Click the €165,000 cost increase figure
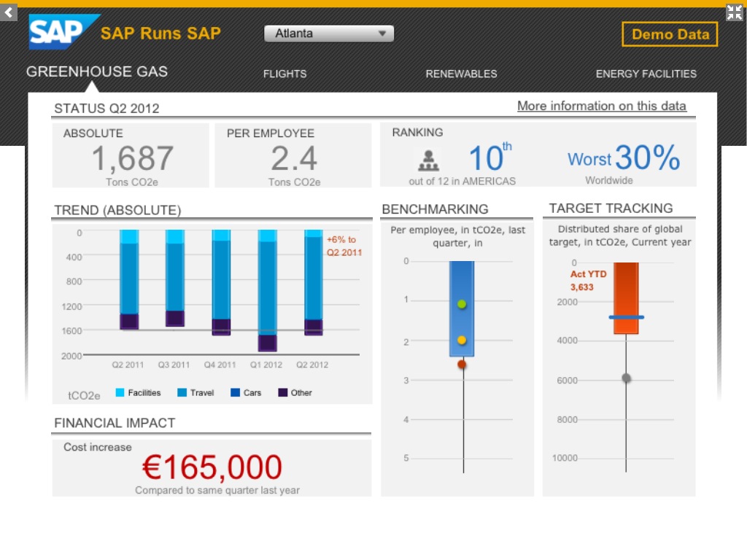The width and height of the screenshot is (747, 560). [x=212, y=467]
